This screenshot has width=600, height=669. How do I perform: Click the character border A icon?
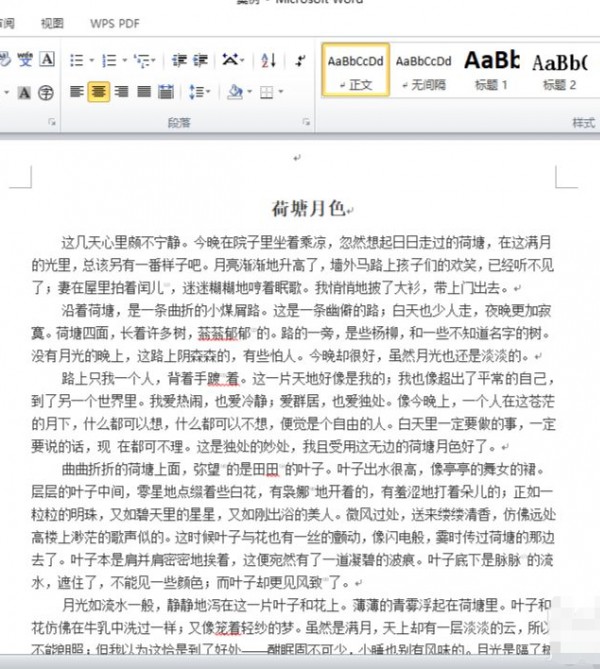47,59
